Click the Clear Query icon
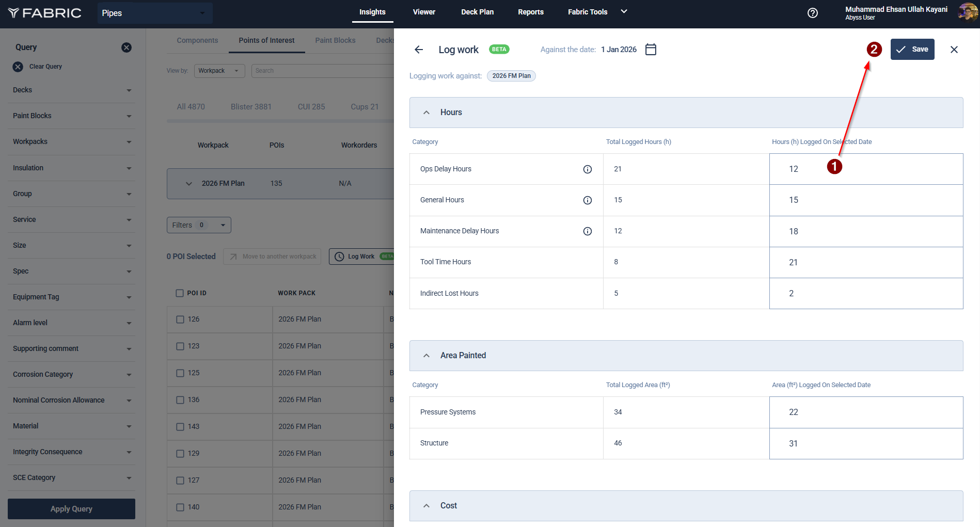Viewport: 980px width, 527px height. click(18, 67)
